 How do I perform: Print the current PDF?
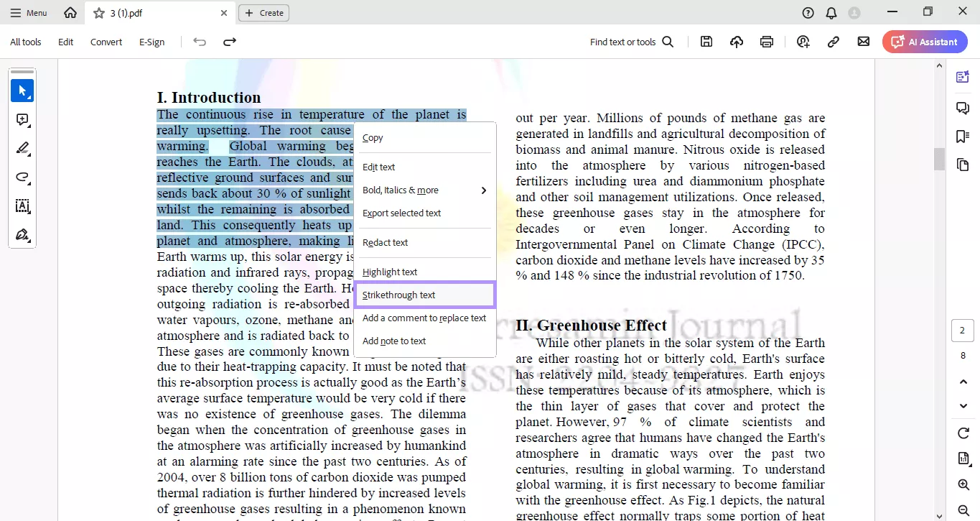[x=767, y=41]
